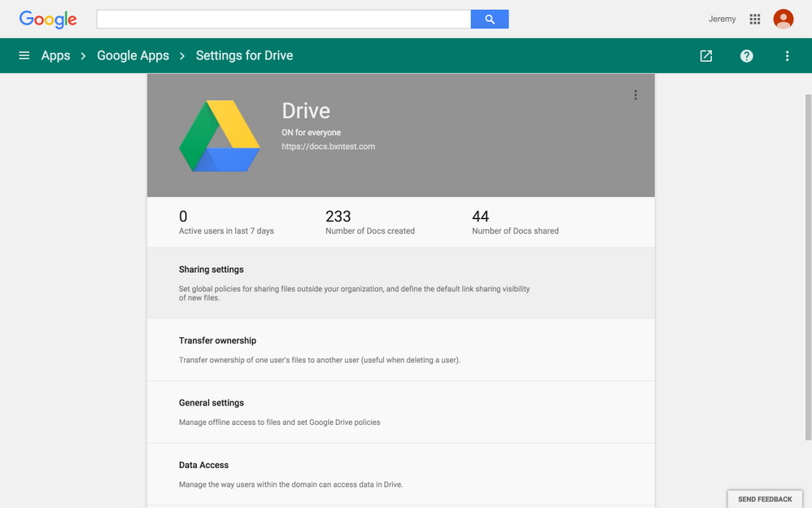Viewport: 812px width, 508px height.
Task: Click the Jeremy account name
Action: tap(722, 20)
